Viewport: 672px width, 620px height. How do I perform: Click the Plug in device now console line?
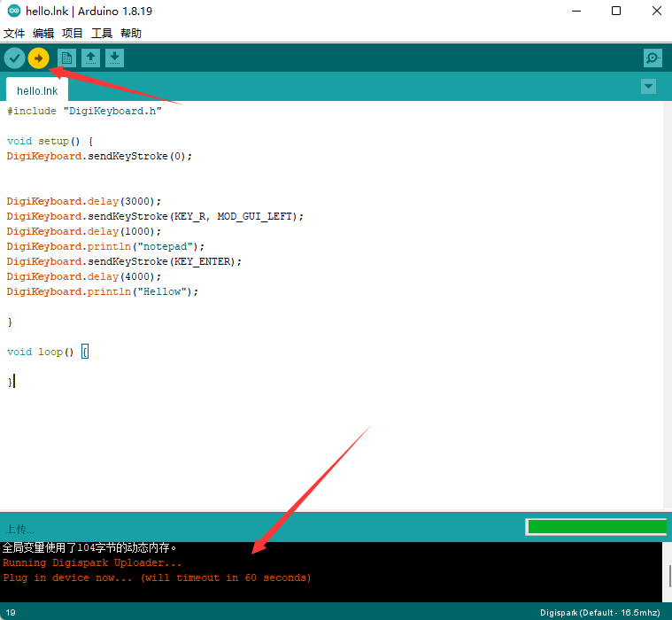point(157,577)
